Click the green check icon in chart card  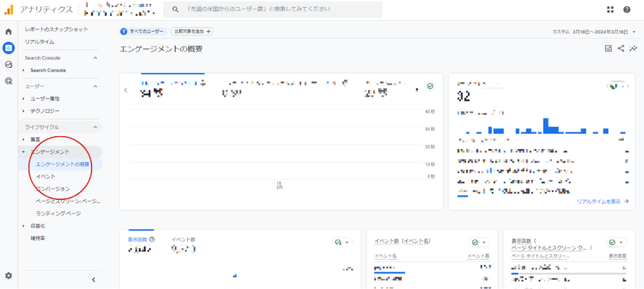430,86
